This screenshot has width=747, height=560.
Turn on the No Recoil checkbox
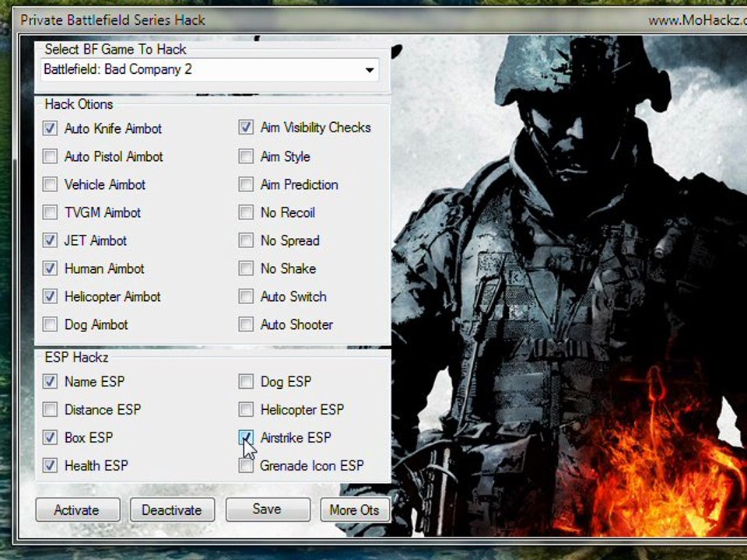pos(246,212)
